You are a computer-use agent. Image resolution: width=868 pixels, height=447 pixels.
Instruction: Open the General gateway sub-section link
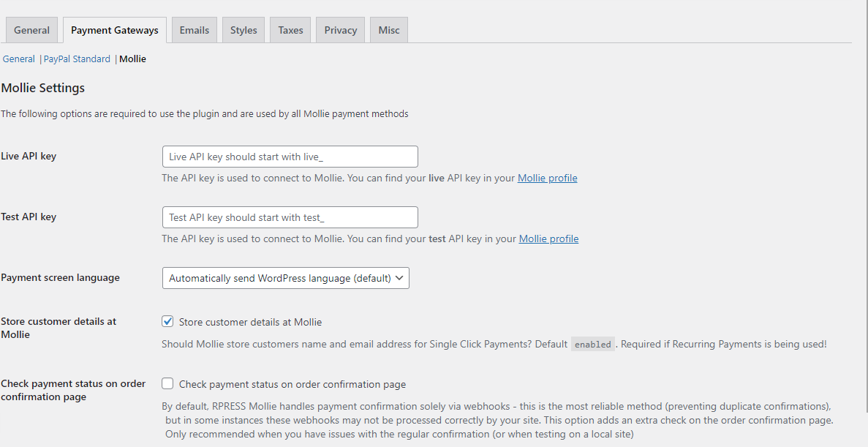coord(19,59)
